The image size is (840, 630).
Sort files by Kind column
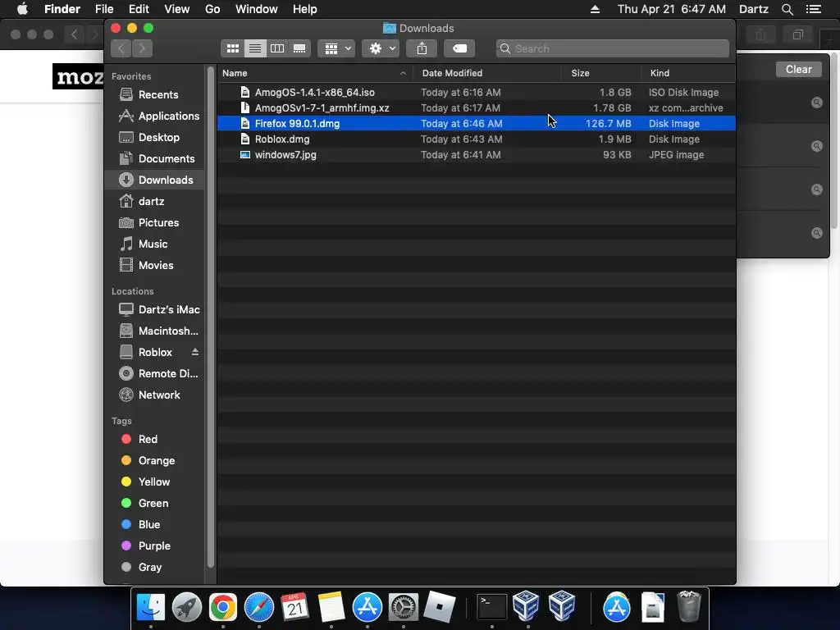pyautogui.click(x=688, y=73)
